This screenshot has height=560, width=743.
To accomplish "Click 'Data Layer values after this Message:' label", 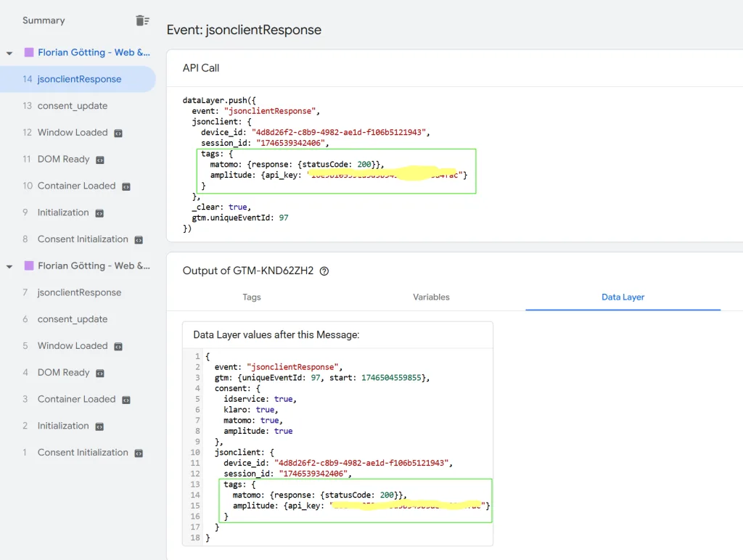I will (276, 334).
